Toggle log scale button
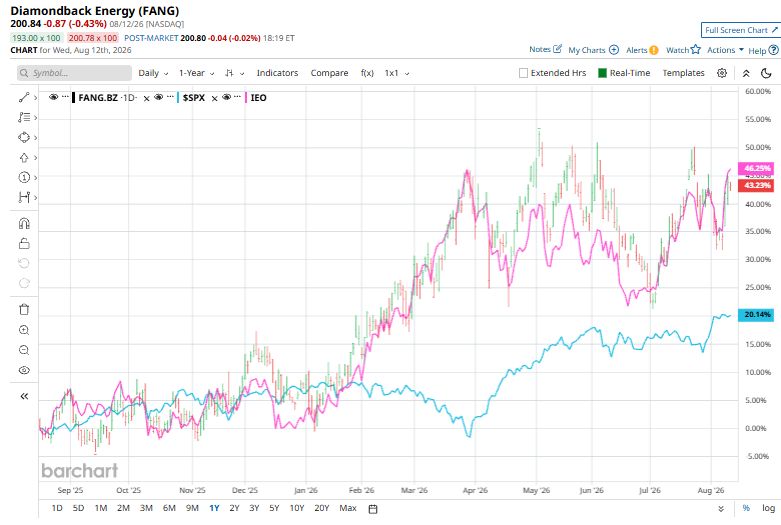Image resolution: width=781 pixels, height=525 pixels. [768, 508]
